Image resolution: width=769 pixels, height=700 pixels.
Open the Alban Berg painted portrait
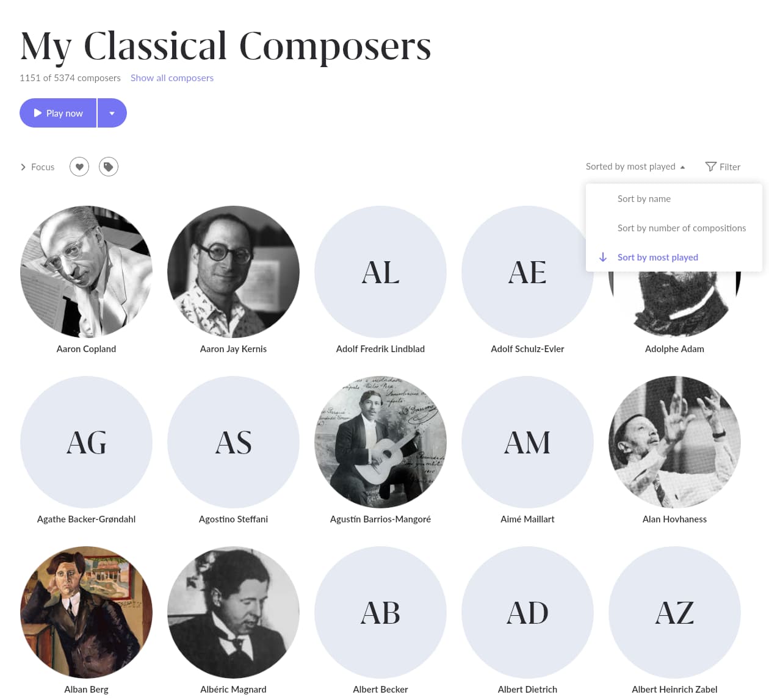pyautogui.click(x=86, y=612)
